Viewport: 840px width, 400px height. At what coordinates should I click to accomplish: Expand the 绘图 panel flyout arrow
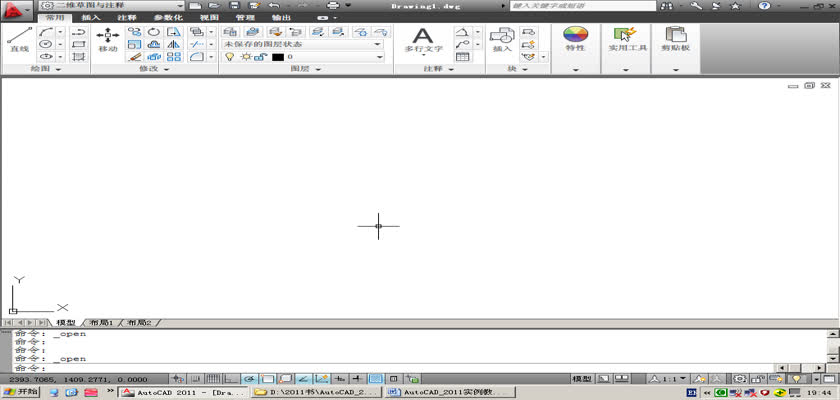[57, 70]
